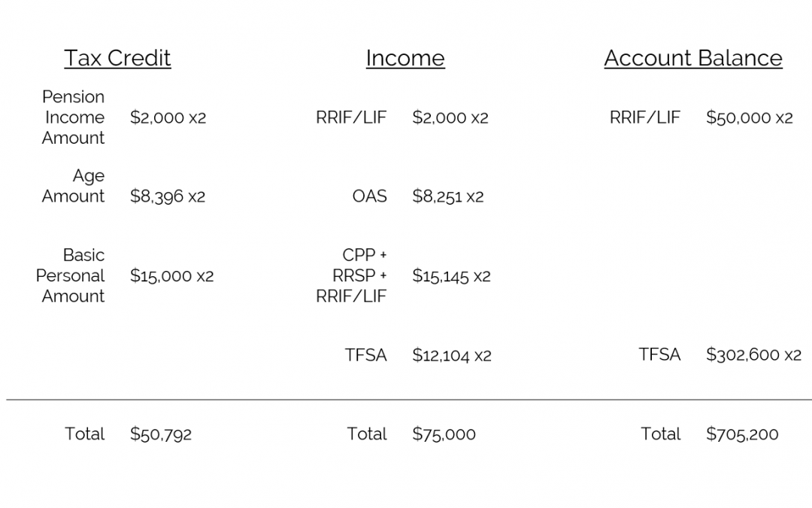Select the Pension Income Amount label

click(x=73, y=117)
